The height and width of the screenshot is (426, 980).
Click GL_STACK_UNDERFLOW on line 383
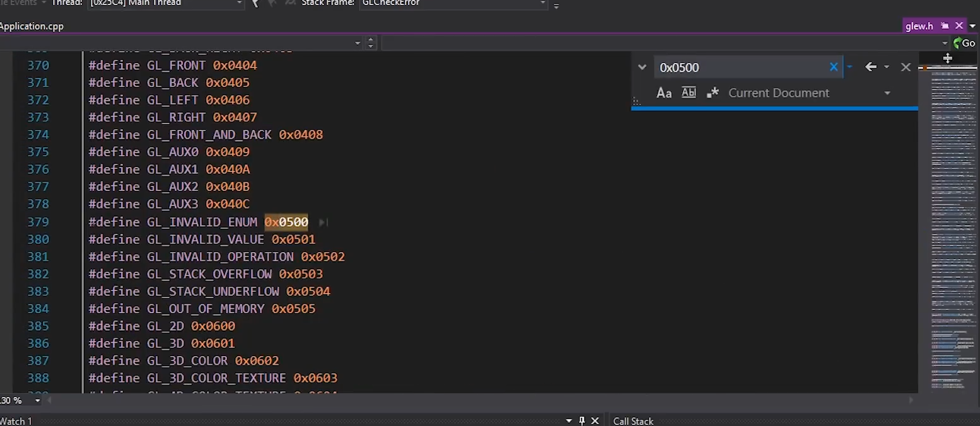213,291
